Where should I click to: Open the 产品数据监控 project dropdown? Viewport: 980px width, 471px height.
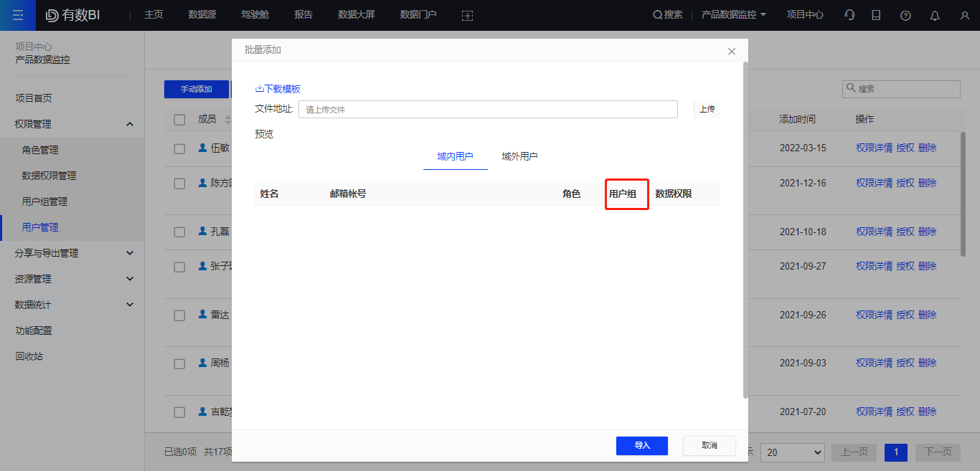coord(733,14)
